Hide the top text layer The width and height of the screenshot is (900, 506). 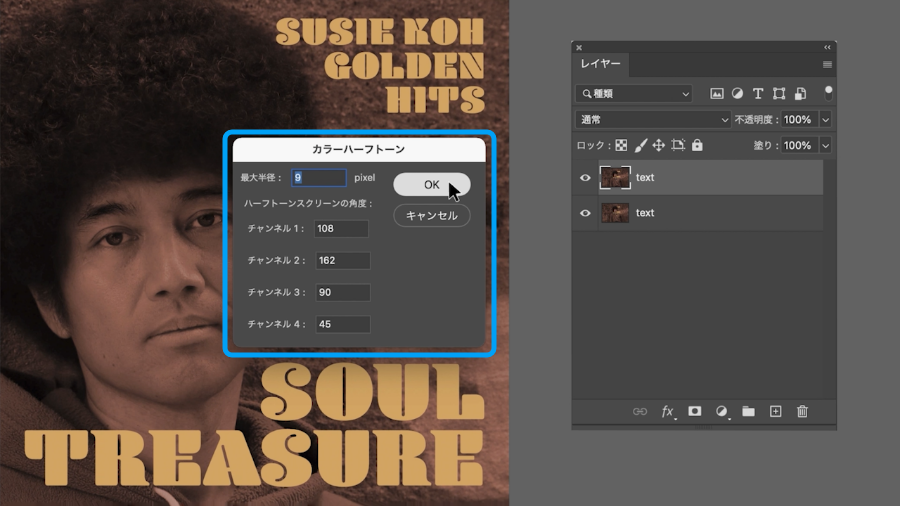pyautogui.click(x=585, y=178)
